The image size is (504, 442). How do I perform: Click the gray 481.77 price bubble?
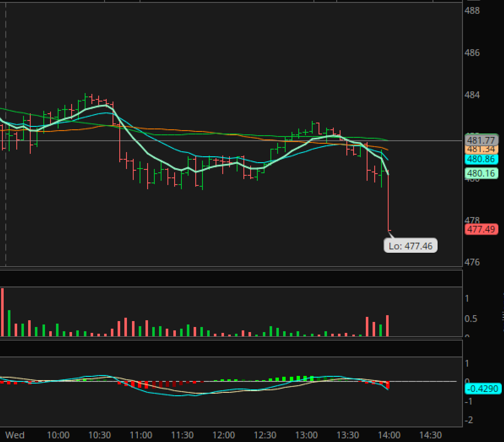coord(481,140)
